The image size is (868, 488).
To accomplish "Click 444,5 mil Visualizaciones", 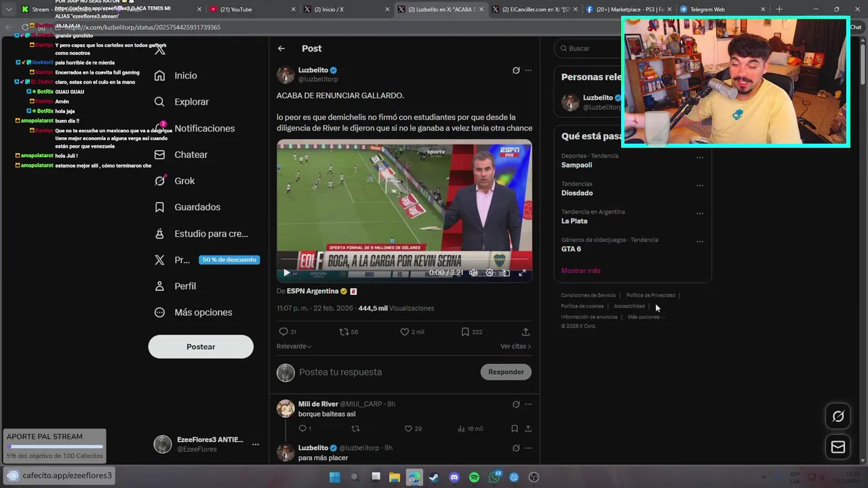I will [x=396, y=308].
